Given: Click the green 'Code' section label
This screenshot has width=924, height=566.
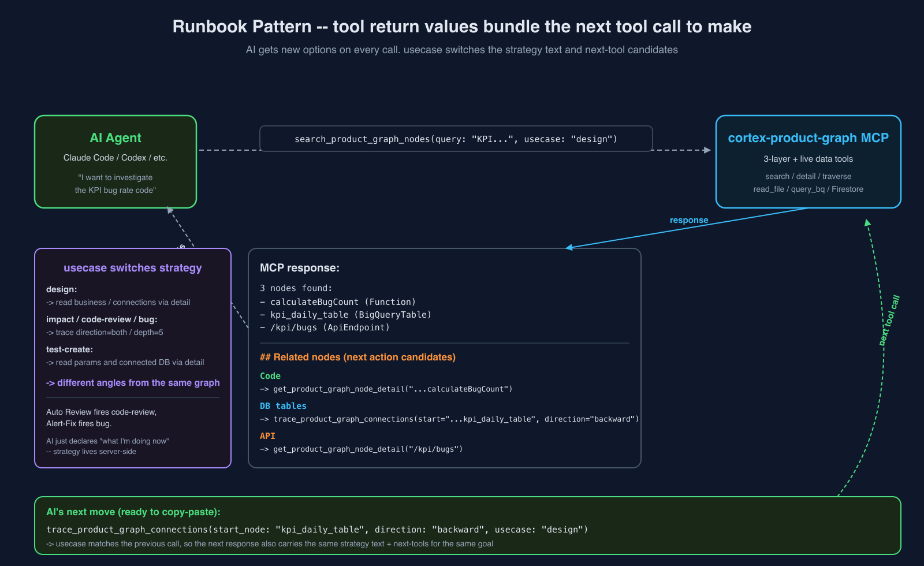Looking at the screenshot, I should click(x=270, y=376).
